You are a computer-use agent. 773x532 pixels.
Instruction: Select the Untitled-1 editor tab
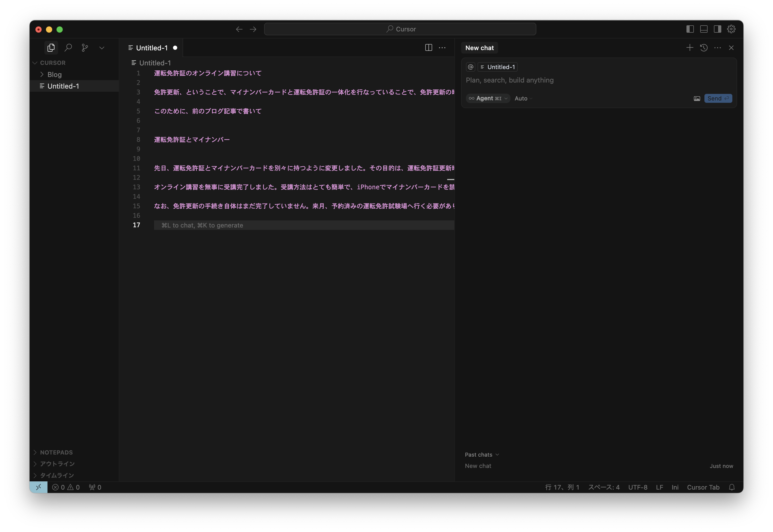[152, 48]
